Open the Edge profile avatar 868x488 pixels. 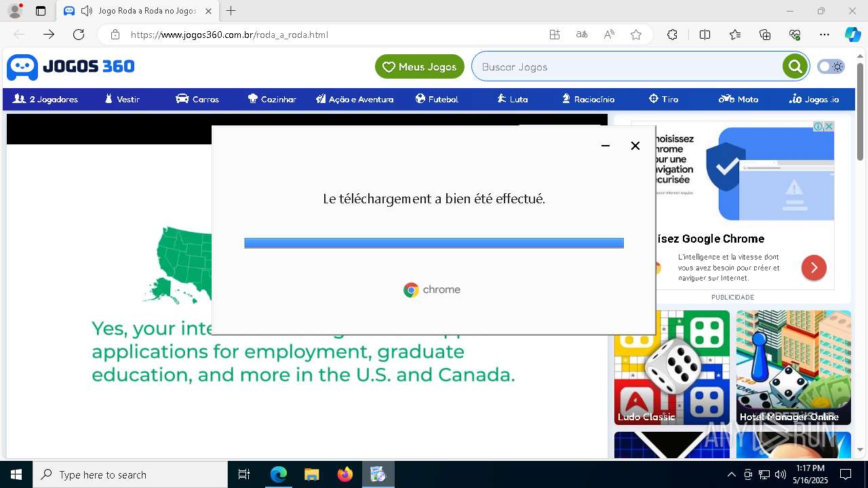(15, 11)
